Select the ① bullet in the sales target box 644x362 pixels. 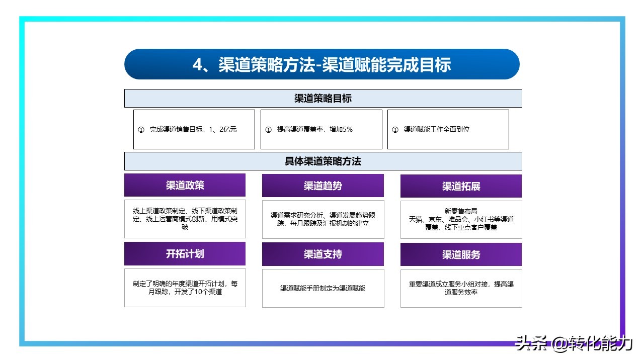(x=140, y=129)
